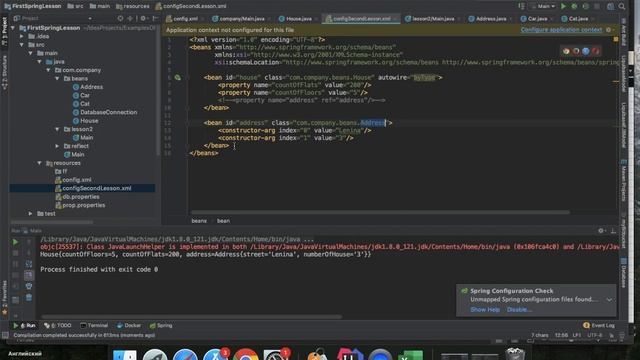
Task: Collapse the lesson2 package
Action: (x=58, y=129)
